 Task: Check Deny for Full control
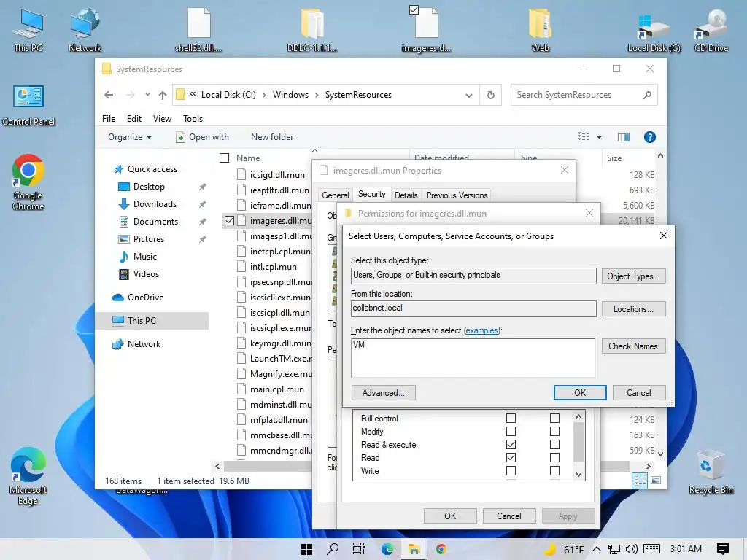click(554, 418)
